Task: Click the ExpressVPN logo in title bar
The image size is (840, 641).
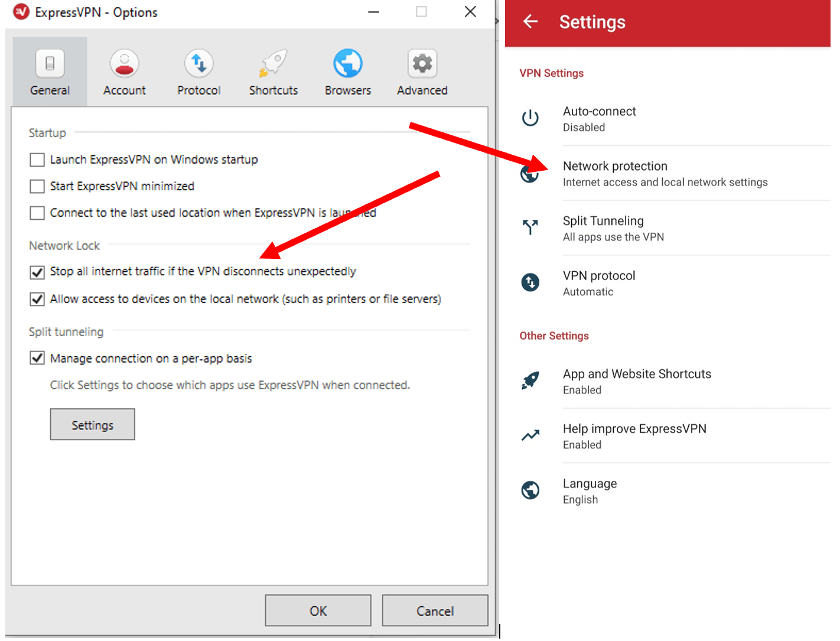Action: coord(21,12)
